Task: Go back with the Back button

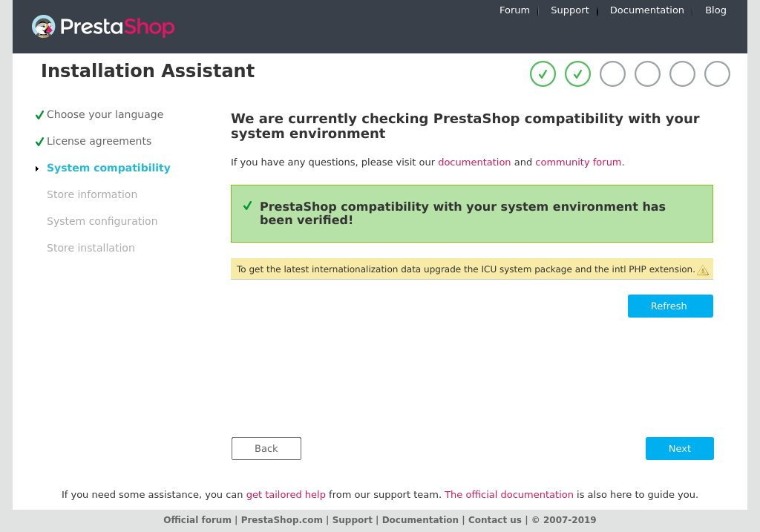Action: pyautogui.click(x=266, y=448)
